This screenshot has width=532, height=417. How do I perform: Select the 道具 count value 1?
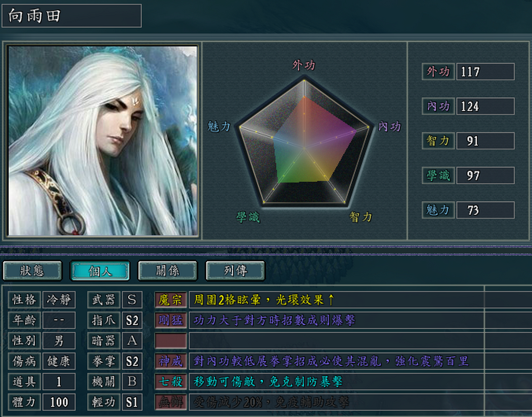coord(59,381)
